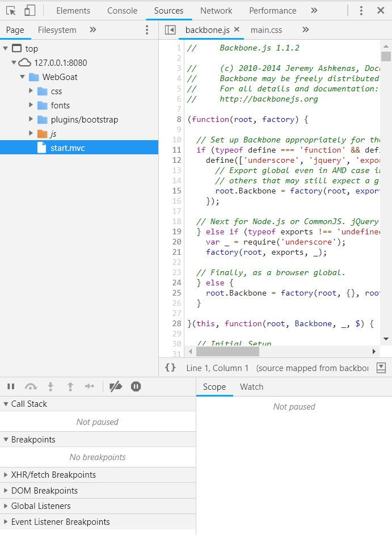392x535 pixels.
Task: Click the orange js folder icon
Action: coord(43,134)
